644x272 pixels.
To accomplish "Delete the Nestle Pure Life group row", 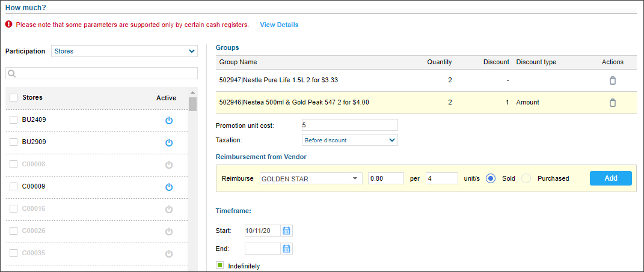I will [x=612, y=80].
